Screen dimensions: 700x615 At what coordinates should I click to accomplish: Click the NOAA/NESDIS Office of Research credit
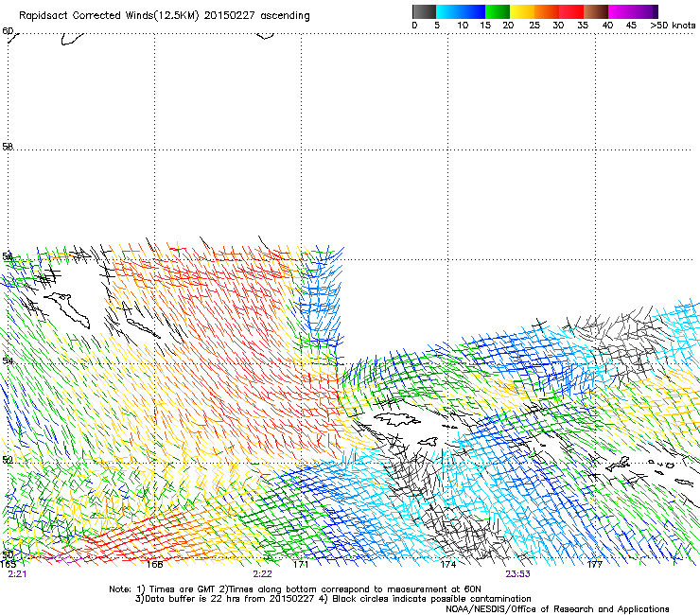[557, 609]
